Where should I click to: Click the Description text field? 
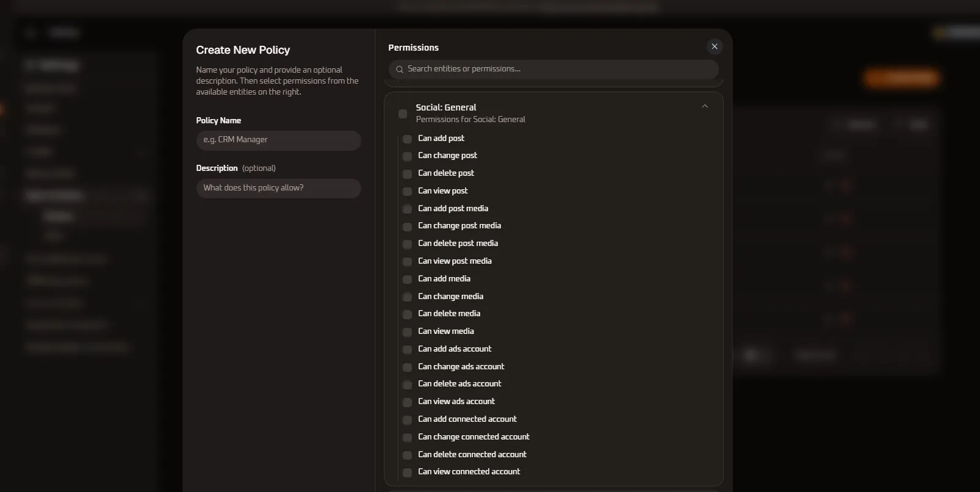278,188
